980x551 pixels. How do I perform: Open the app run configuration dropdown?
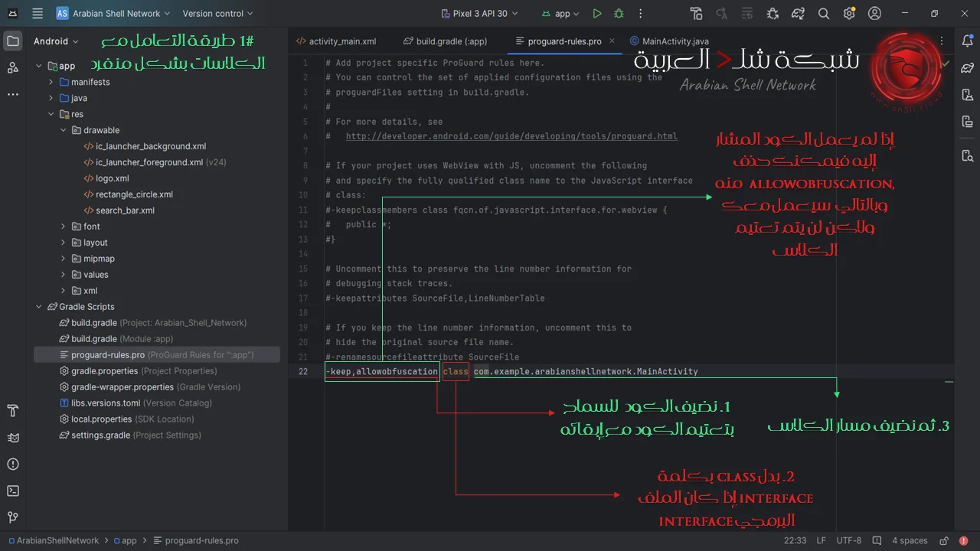(560, 14)
